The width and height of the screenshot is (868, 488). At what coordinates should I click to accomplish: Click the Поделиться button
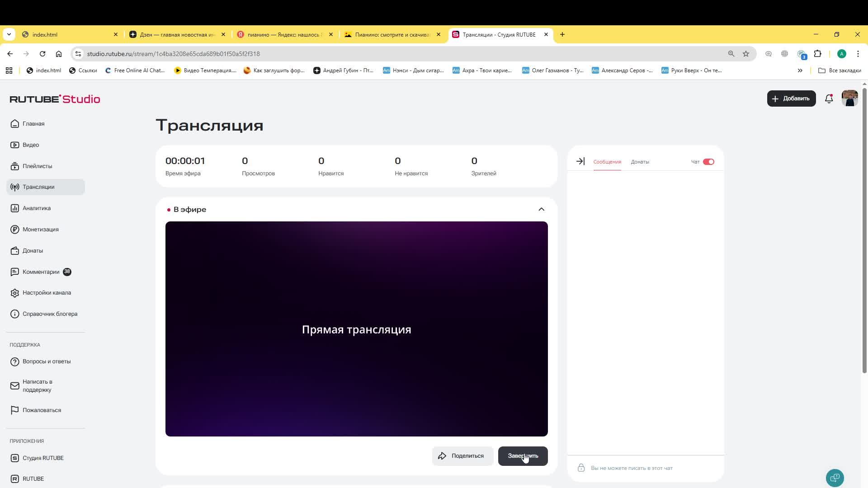click(462, 456)
